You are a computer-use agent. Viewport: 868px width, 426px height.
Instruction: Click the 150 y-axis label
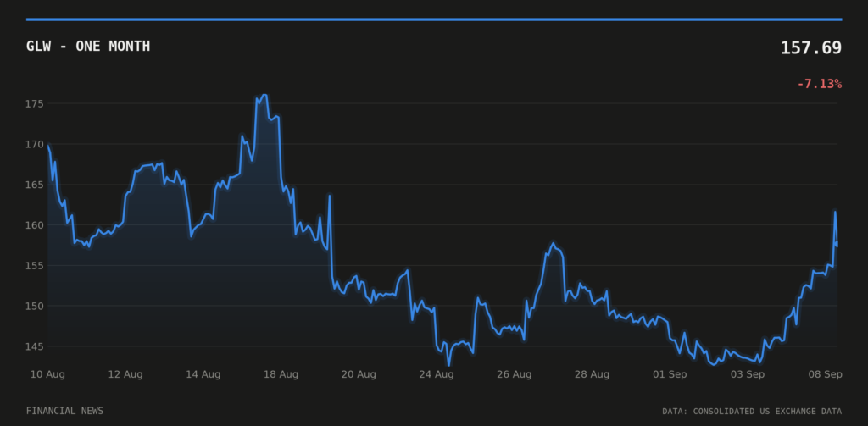click(x=34, y=306)
